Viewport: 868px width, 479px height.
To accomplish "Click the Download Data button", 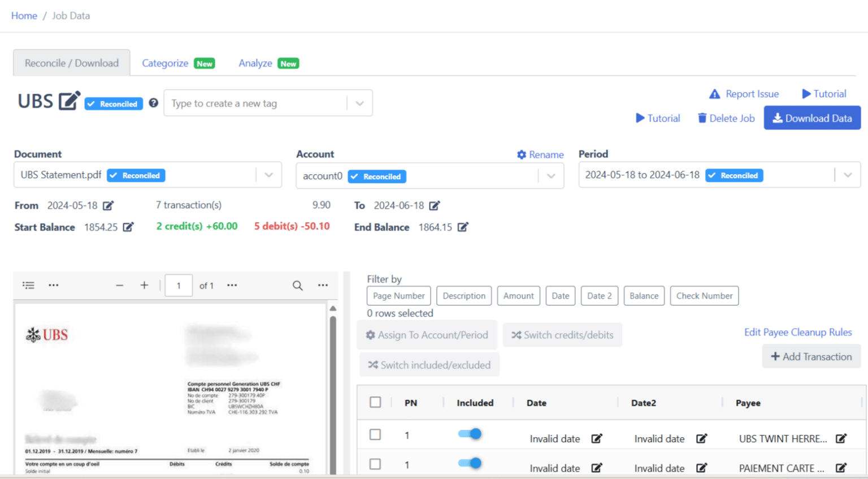I will (812, 118).
